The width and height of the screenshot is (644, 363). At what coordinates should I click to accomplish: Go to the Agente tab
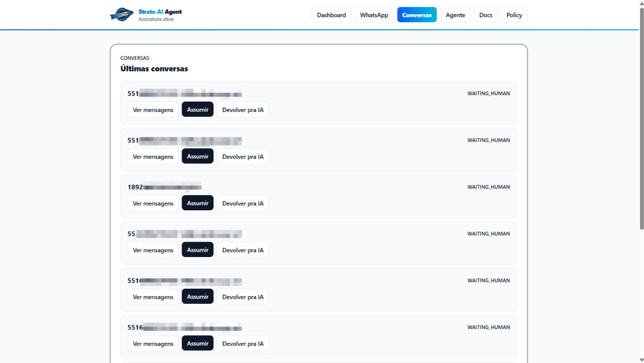455,15
